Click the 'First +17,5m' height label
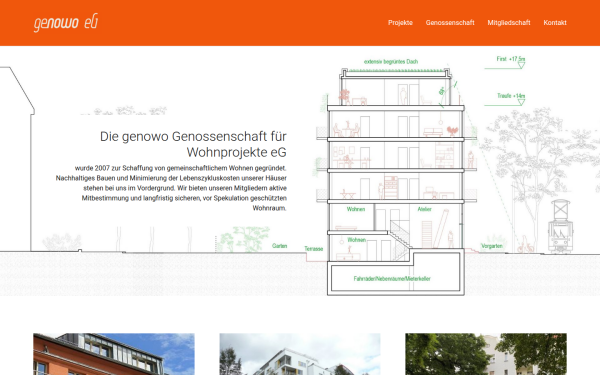Screen dimensions: 600x375 (511, 59)
